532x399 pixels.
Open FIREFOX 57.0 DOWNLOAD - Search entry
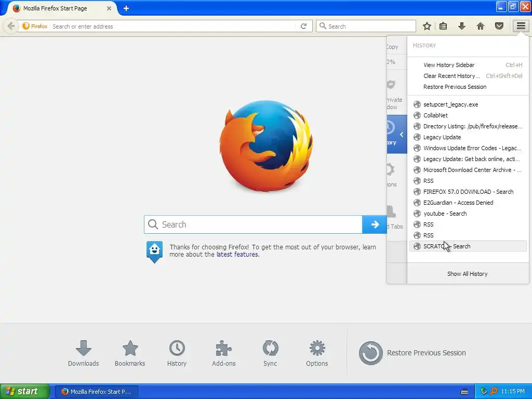pos(468,192)
